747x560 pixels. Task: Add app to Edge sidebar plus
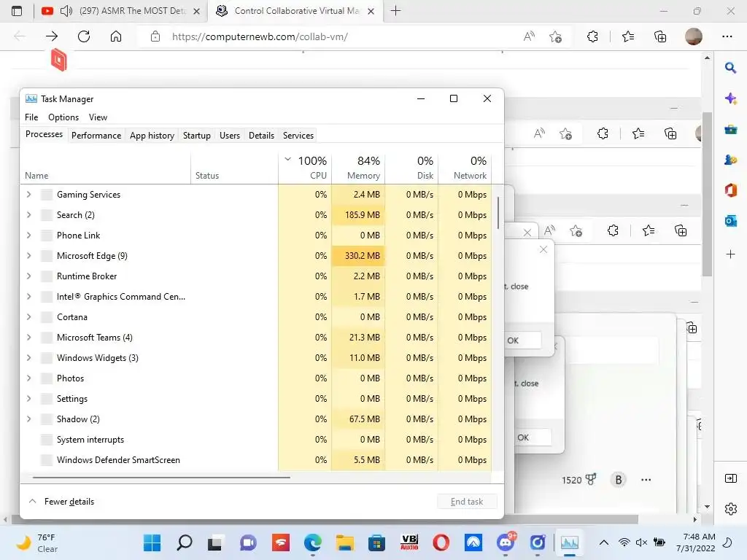[x=730, y=254]
